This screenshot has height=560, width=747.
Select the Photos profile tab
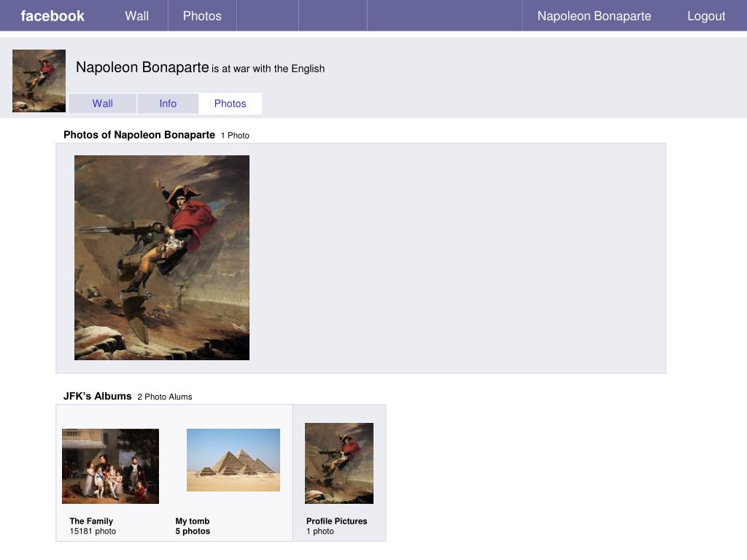[x=230, y=104]
